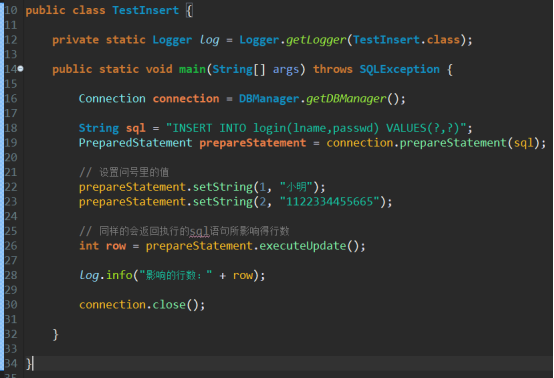
Task: Click connection.close() on line 30
Action: pyautogui.click(x=139, y=305)
